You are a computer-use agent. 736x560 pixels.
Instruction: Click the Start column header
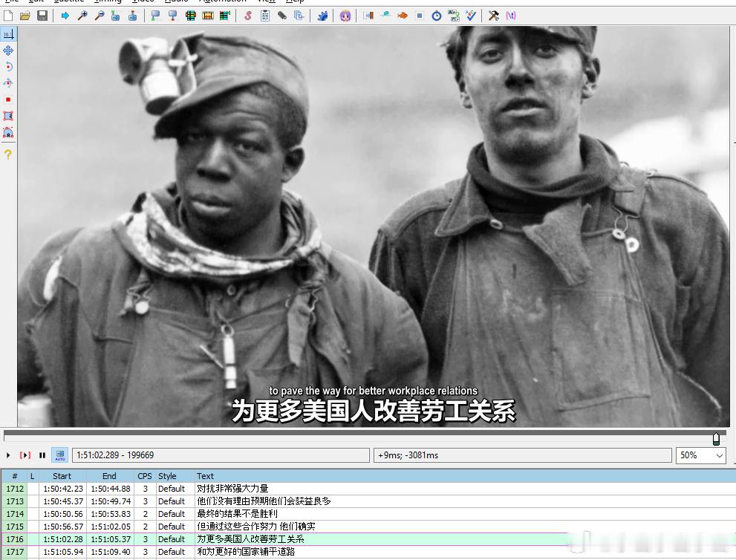pyautogui.click(x=62, y=476)
